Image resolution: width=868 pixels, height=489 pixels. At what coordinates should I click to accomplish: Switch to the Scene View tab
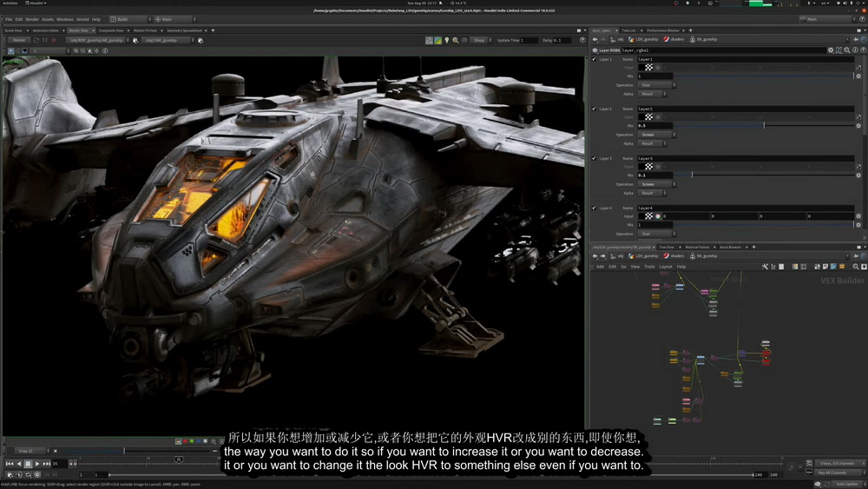click(x=13, y=30)
